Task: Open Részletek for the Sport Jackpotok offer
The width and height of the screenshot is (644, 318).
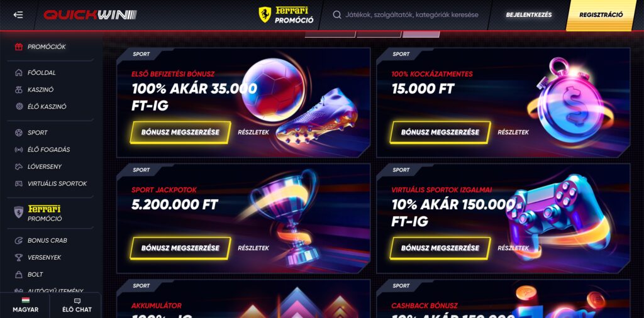Action: point(253,248)
